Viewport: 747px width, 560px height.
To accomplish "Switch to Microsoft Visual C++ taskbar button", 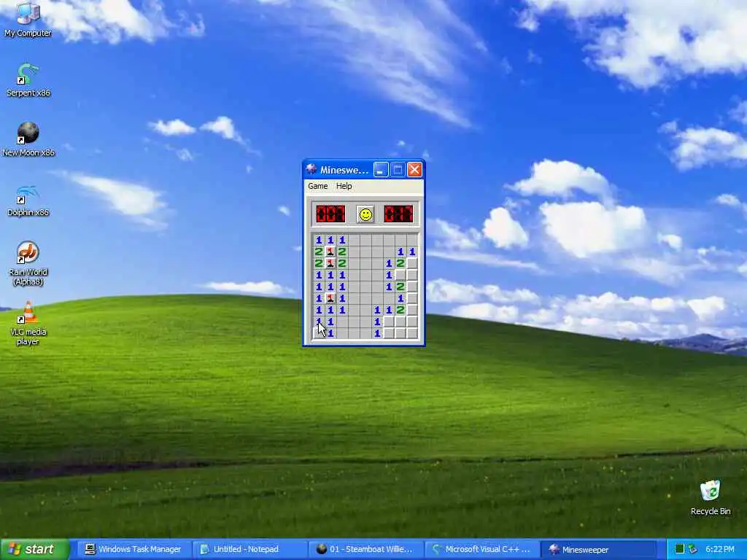I will (481, 549).
